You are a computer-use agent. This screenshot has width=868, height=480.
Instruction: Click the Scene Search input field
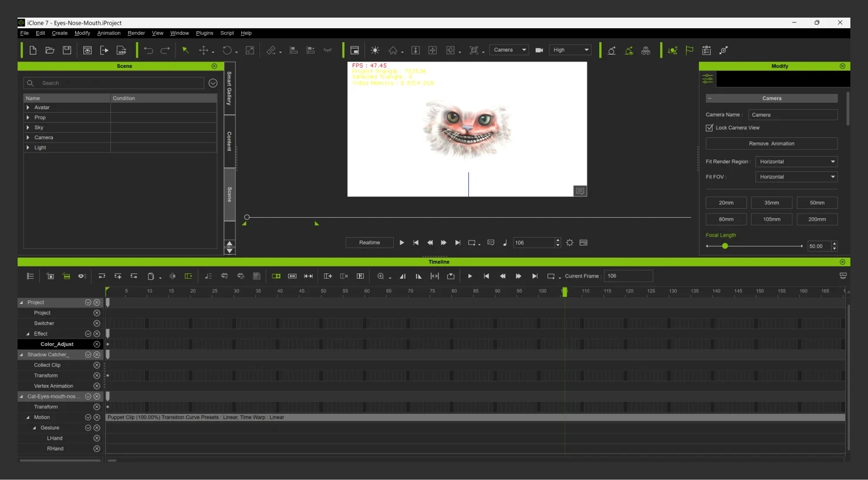click(x=113, y=83)
